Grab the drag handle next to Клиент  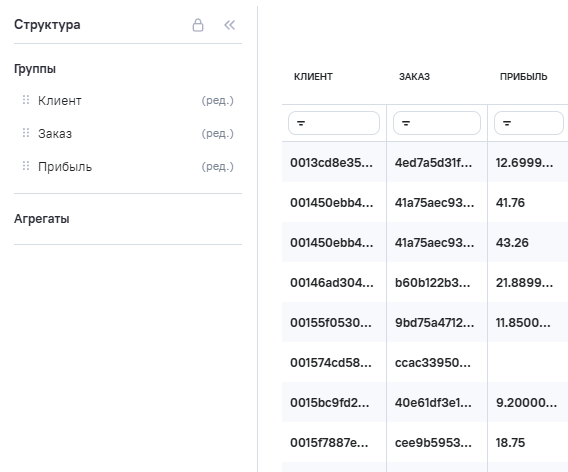click(x=26, y=100)
